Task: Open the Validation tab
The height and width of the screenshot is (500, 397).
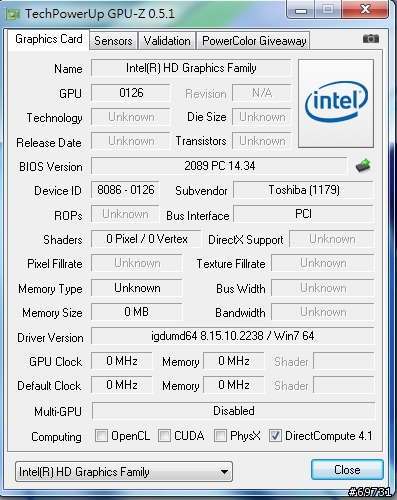Action: (167, 41)
